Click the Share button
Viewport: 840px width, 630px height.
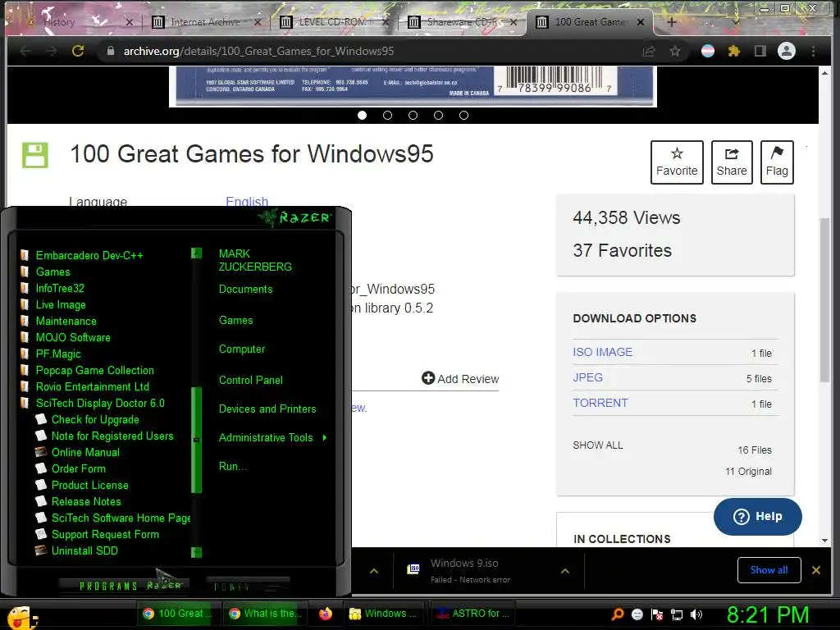click(x=731, y=162)
